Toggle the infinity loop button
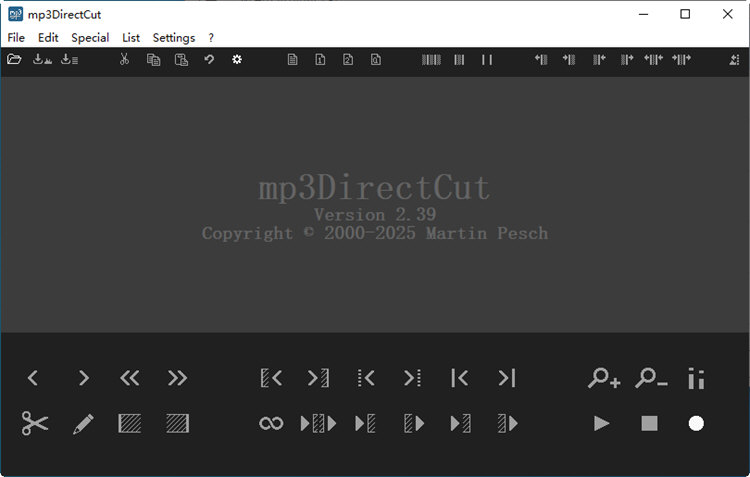 pos(271,423)
